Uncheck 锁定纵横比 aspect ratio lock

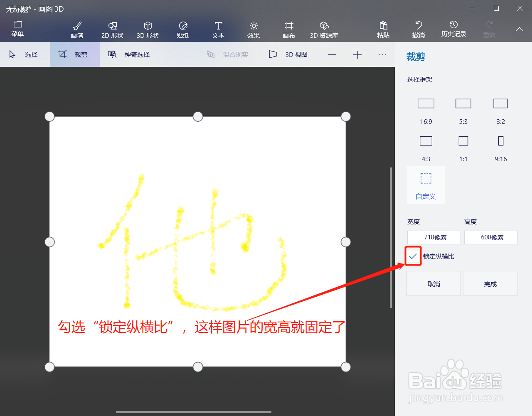(413, 256)
